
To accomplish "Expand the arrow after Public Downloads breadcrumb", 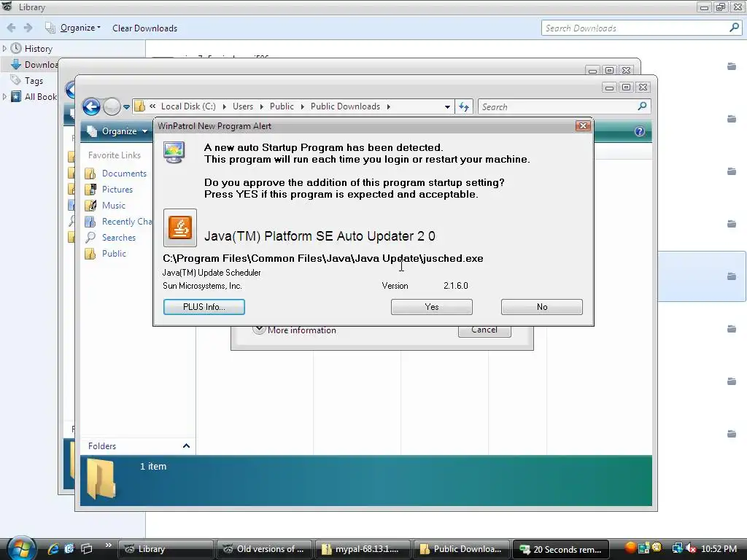I will [389, 106].
